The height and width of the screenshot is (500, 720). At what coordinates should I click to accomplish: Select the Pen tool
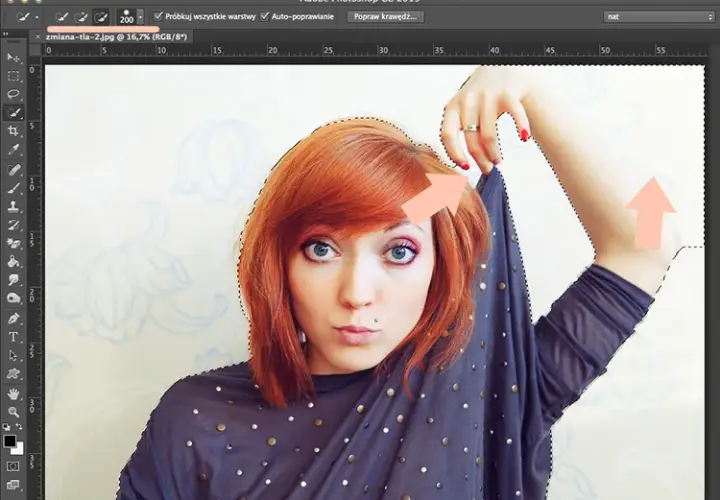pyautogui.click(x=13, y=318)
